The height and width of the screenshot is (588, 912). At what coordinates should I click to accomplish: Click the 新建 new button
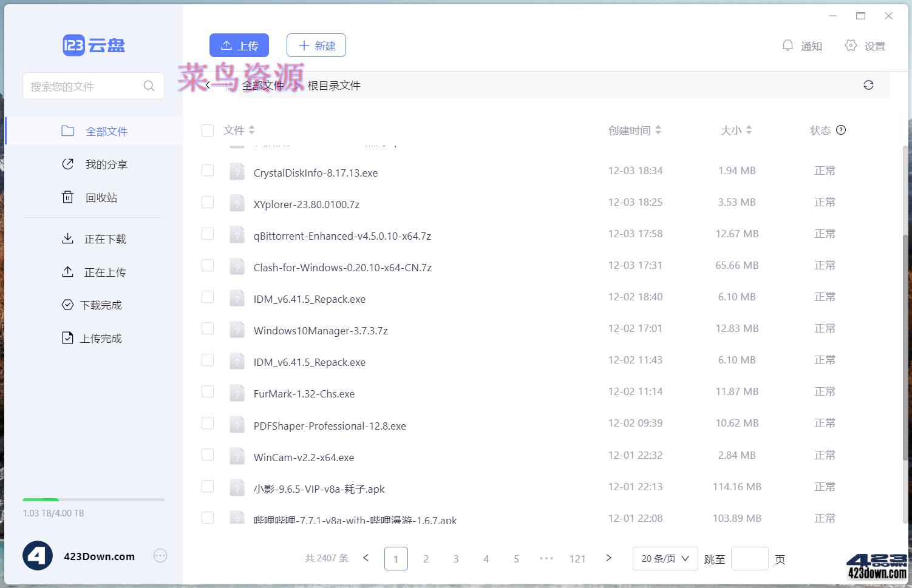click(316, 45)
